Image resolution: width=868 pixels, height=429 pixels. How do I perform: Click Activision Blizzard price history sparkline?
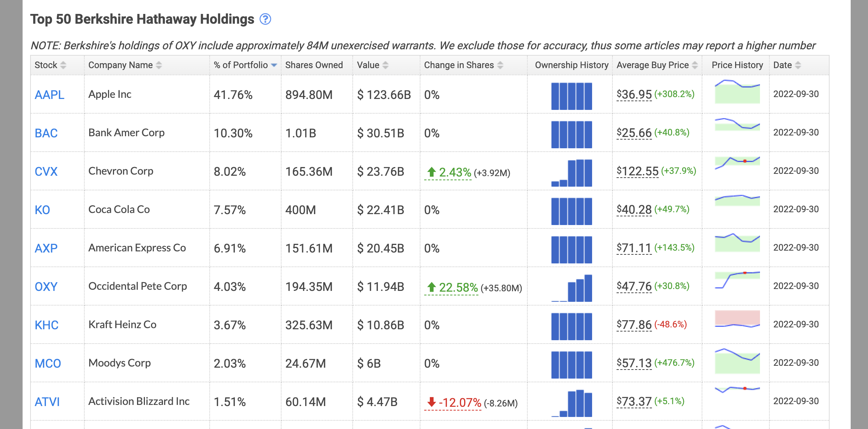coord(737,389)
